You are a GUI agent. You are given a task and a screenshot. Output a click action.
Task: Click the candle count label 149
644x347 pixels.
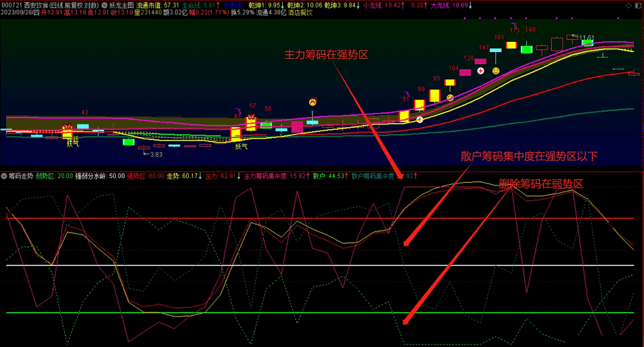(x=530, y=30)
